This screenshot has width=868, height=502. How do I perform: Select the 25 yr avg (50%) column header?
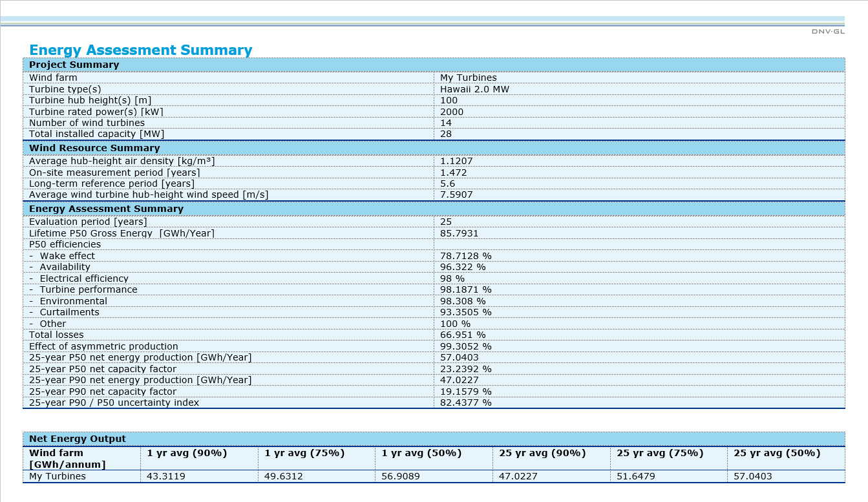click(777, 453)
